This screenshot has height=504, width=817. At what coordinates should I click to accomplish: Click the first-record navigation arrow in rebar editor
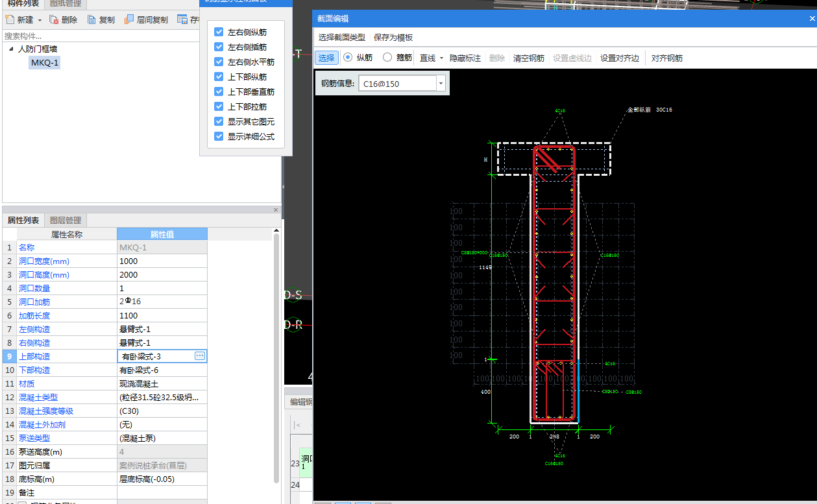click(x=297, y=425)
